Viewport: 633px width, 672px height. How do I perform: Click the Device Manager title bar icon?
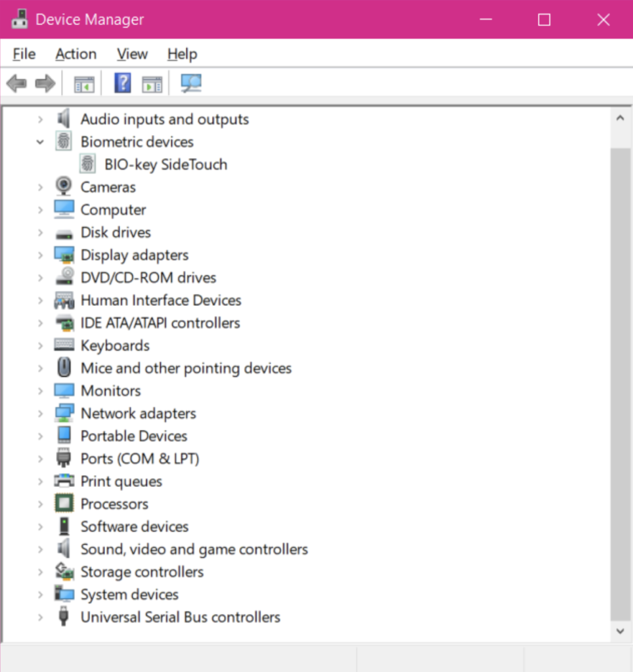(19, 19)
